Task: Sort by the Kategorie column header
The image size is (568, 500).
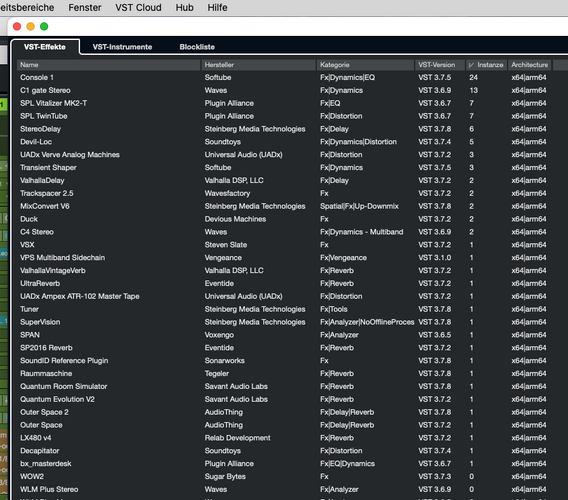Action: [366, 65]
